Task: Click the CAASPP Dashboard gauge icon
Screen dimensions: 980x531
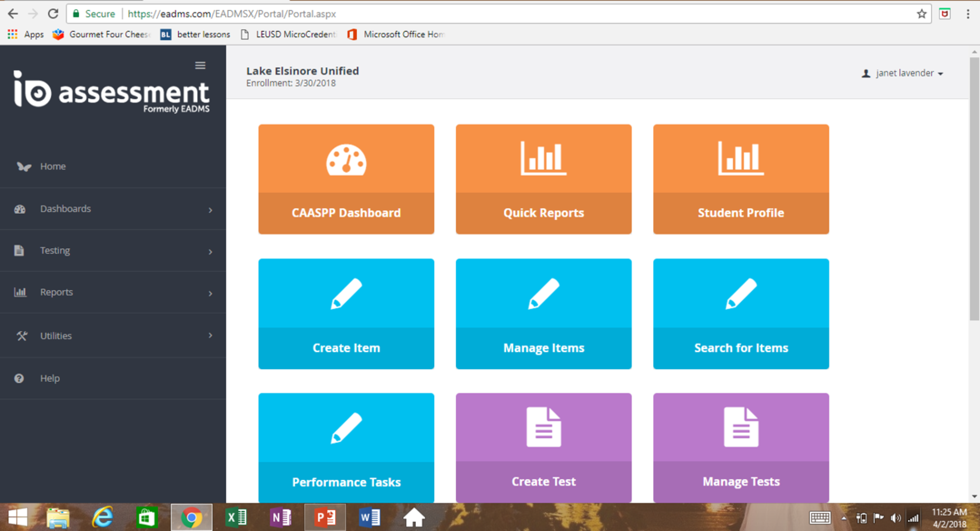Action: click(x=346, y=160)
